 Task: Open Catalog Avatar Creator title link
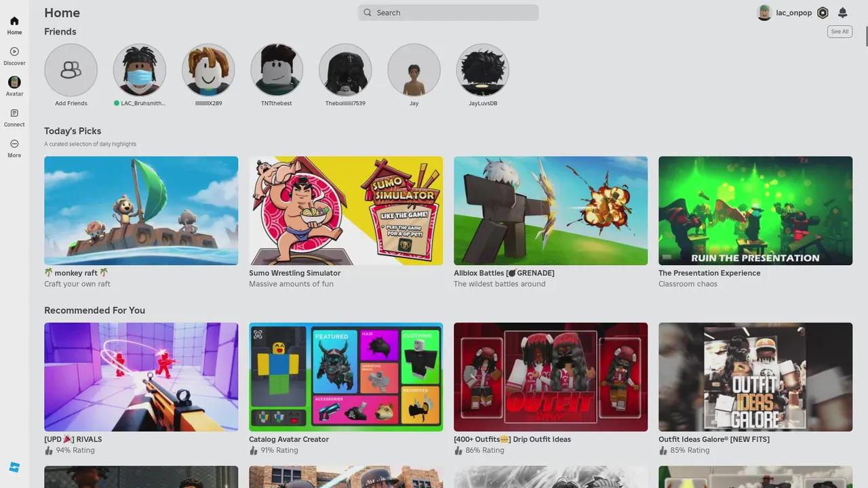pyautogui.click(x=289, y=439)
